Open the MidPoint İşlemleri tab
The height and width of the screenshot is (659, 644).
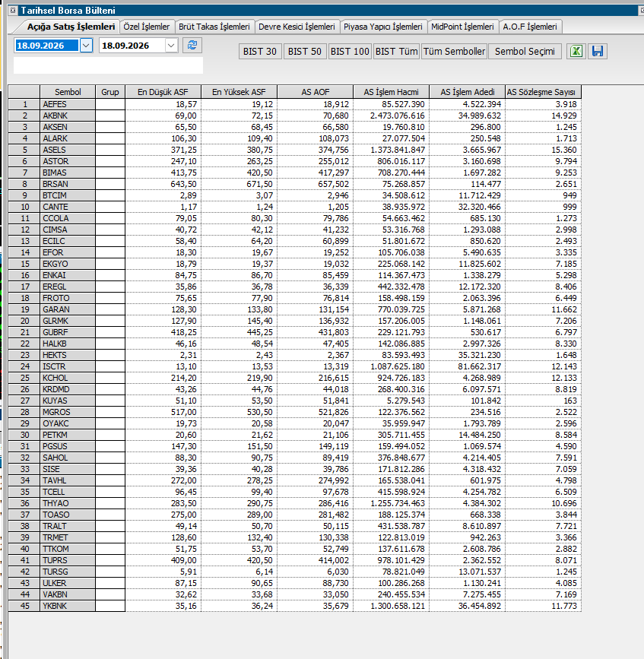(462, 27)
